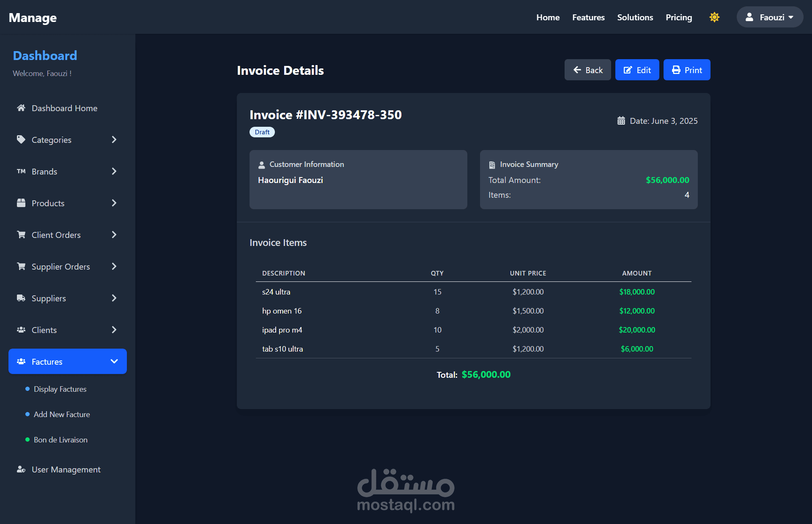The height and width of the screenshot is (524, 812).
Task: Open the Faouzi user dropdown
Action: (770, 17)
